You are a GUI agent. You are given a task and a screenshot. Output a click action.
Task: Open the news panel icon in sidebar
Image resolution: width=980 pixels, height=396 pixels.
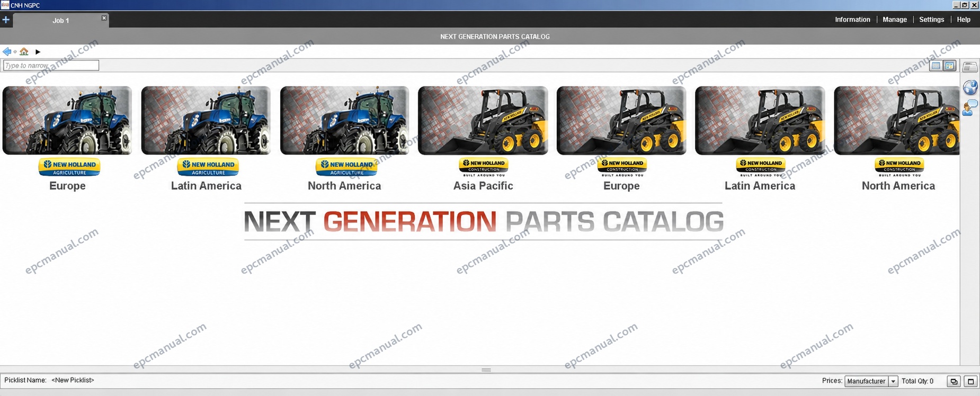click(x=970, y=67)
